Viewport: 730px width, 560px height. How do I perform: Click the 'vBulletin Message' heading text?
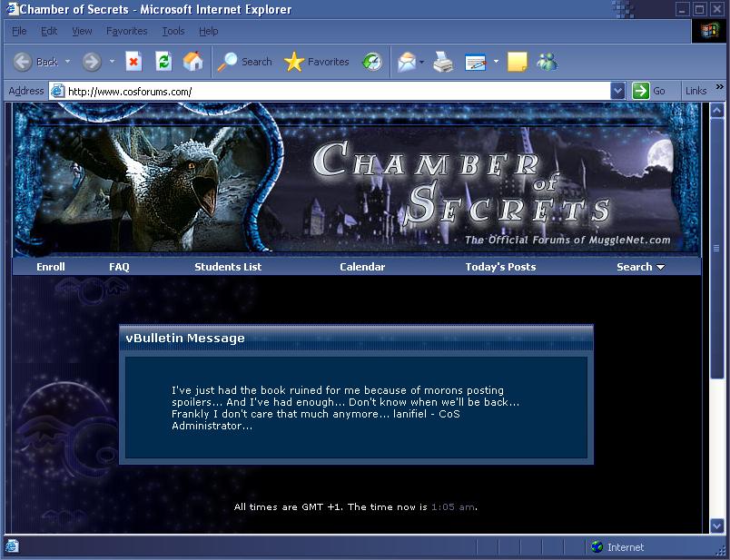(x=185, y=338)
